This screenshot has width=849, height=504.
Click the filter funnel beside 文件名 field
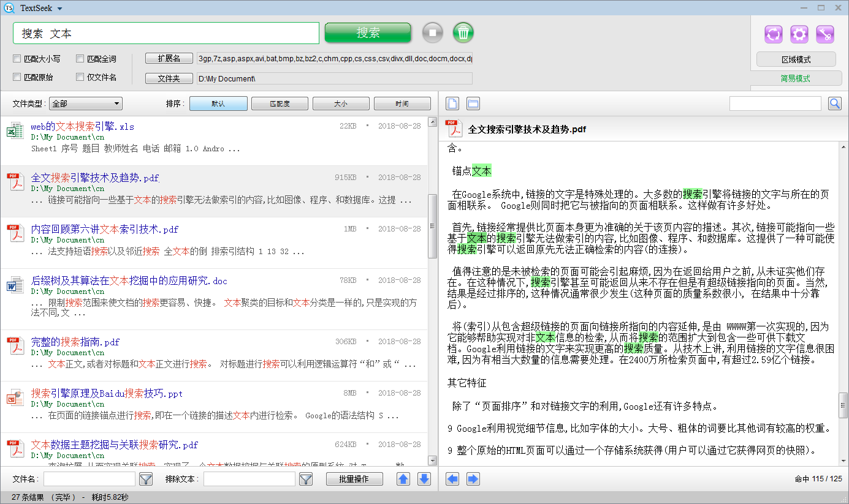[145, 479]
